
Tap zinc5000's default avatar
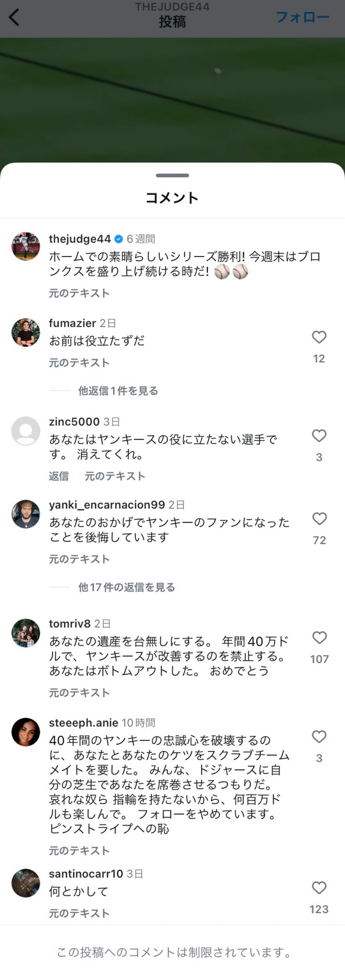tap(26, 431)
